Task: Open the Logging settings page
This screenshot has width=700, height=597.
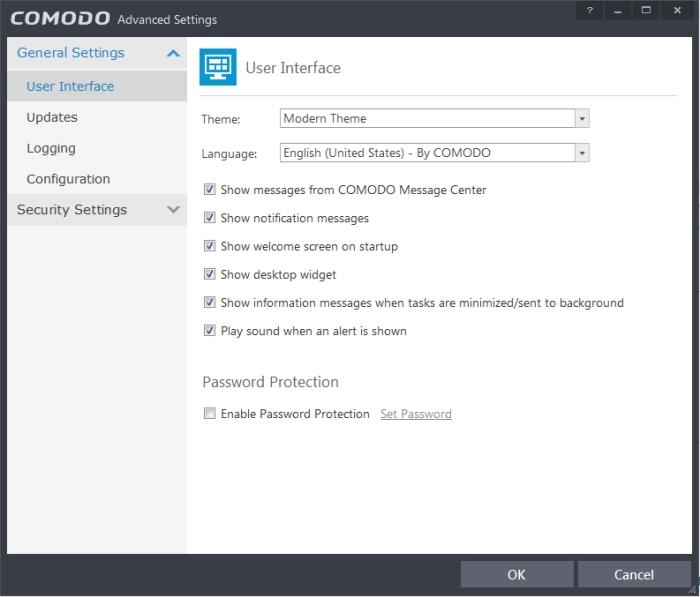Action: (x=97, y=148)
